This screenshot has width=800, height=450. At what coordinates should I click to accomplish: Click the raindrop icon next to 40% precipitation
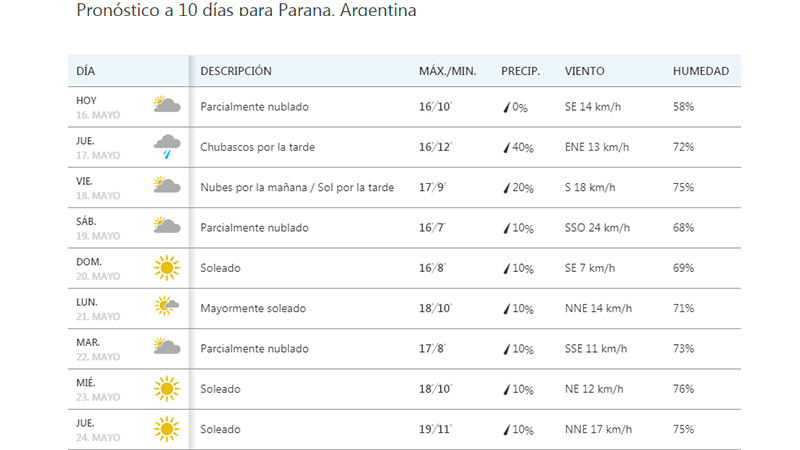click(507, 147)
